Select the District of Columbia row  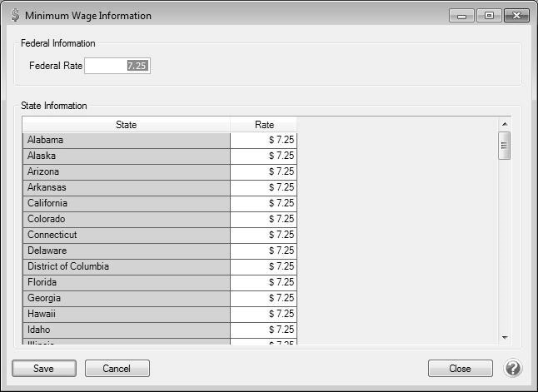pos(126,266)
